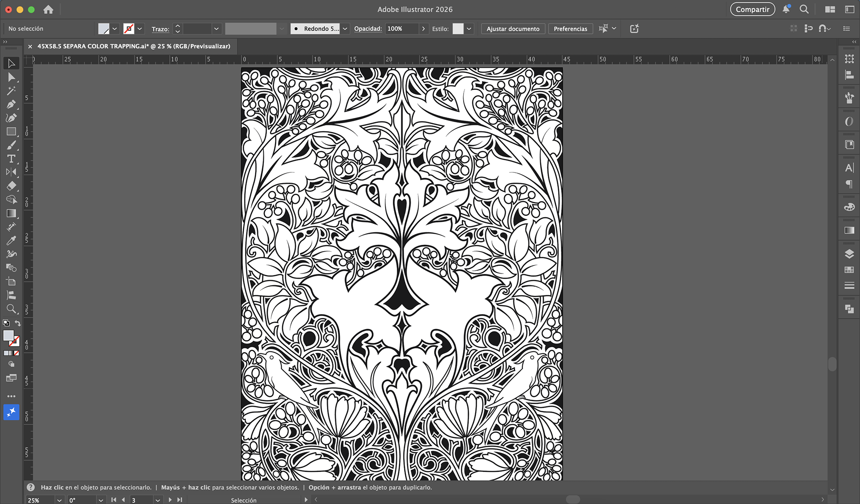Click the Opacidad 100% input field
Image resolution: width=860 pixels, height=504 pixels.
click(401, 29)
